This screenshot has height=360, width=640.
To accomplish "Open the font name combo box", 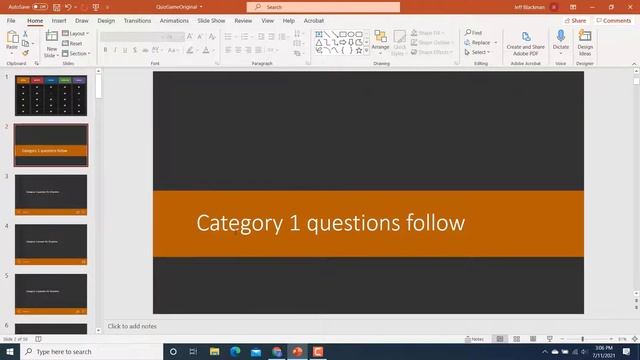I will 133,37.
